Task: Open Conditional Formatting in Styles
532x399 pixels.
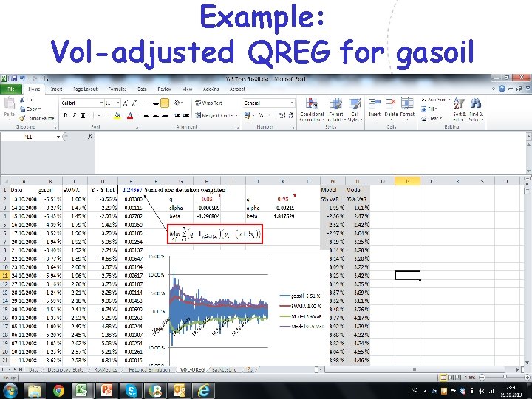Action: (312, 109)
